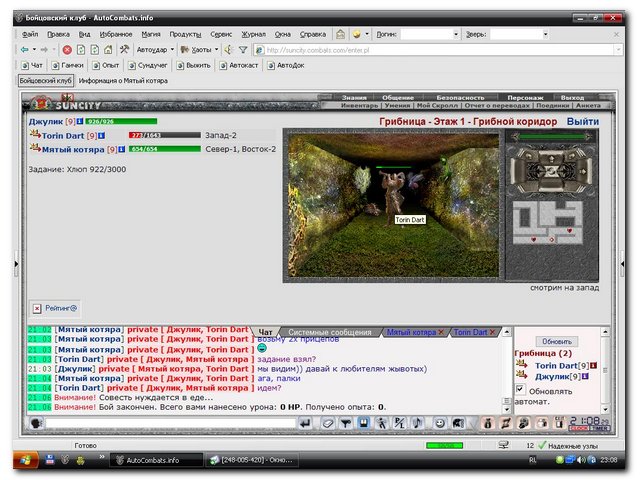Click the Умения link
The image size is (640, 480).
(x=397, y=105)
